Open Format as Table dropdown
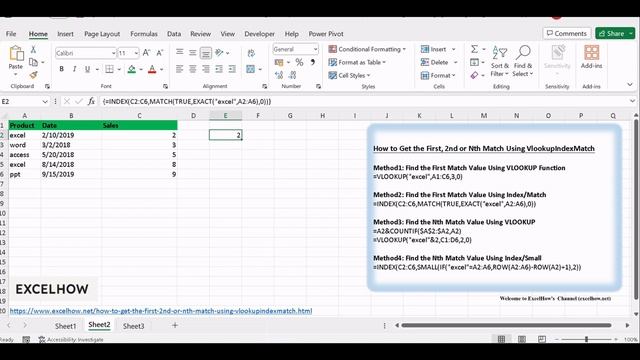640x360 pixels. 357,62
